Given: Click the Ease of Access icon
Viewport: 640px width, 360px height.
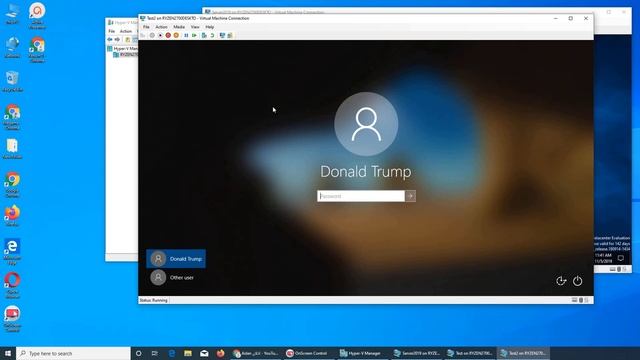Looking at the screenshot, I should click(x=561, y=281).
